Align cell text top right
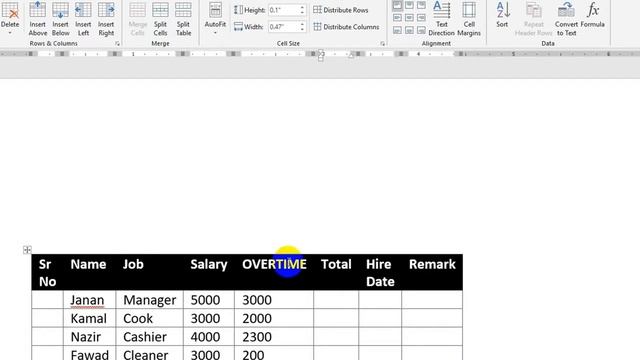Image resolution: width=640 pixels, height=360 pixels. coord(421,5)
